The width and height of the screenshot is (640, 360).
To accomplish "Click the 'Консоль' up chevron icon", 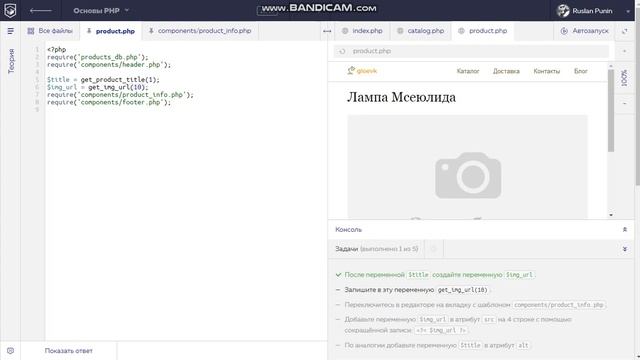I will [624, 230].
